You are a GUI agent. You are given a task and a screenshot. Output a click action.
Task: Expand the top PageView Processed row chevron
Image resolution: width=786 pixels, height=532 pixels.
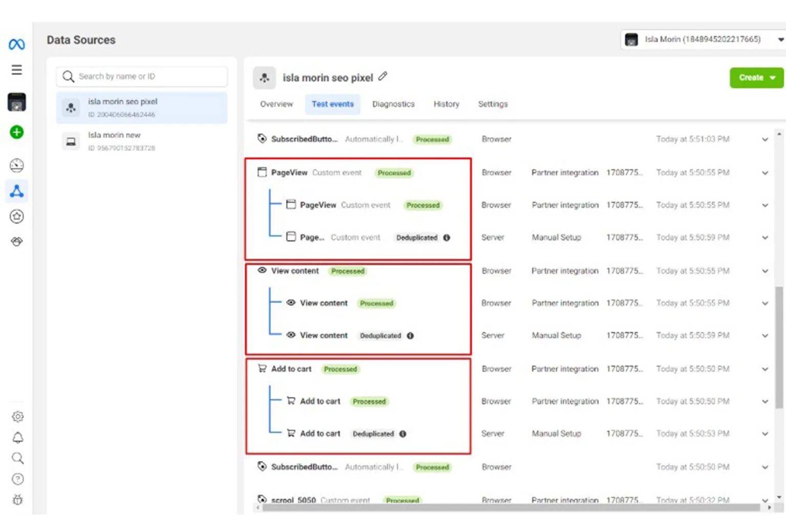765,173
